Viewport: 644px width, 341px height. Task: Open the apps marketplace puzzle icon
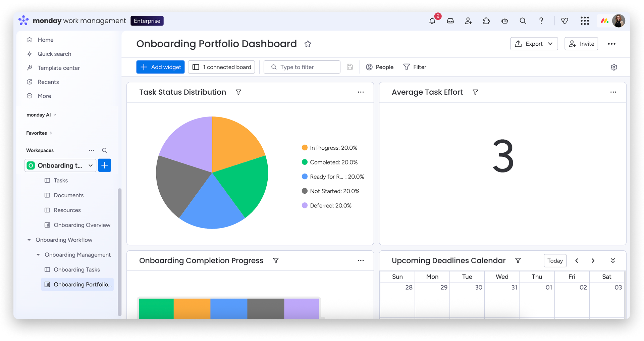[x=486, y=21]
